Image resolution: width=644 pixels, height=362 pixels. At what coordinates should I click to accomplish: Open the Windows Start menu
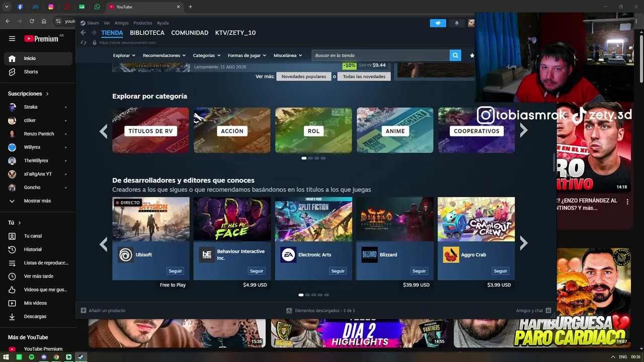7,357
